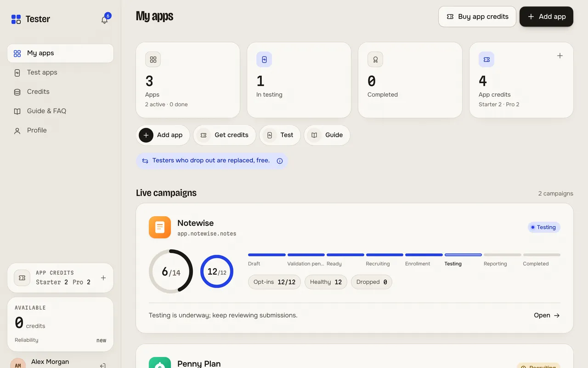Click the Notewise app title
588x368 pixels.
(x=196, y=223)
